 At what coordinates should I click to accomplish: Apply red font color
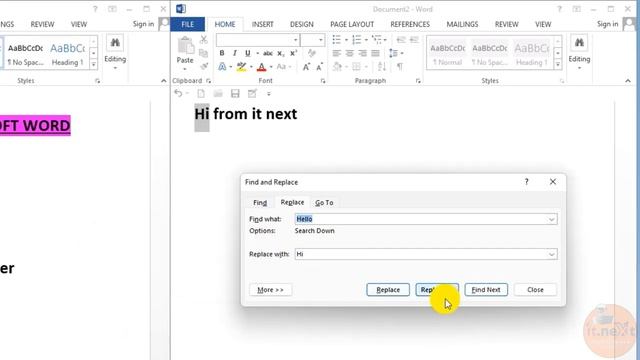pyautogui.click(x=262, y=67)
